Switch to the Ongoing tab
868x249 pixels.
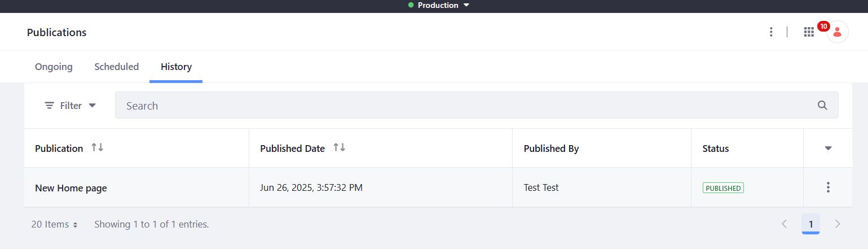(x=54, y=67)
